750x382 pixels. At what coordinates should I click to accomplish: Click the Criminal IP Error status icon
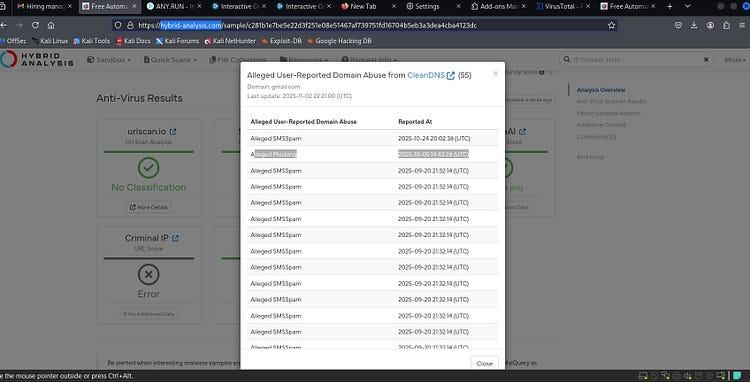pos(148,275)
